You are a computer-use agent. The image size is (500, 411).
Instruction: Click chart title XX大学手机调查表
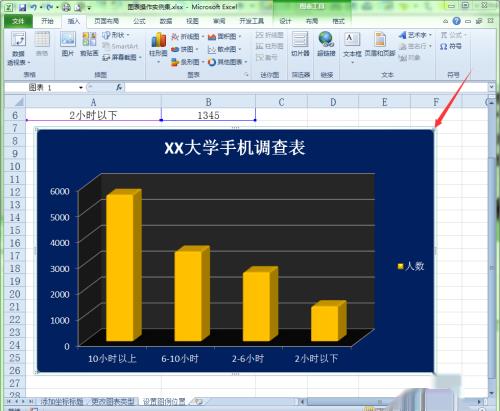[x=235, y=148]
